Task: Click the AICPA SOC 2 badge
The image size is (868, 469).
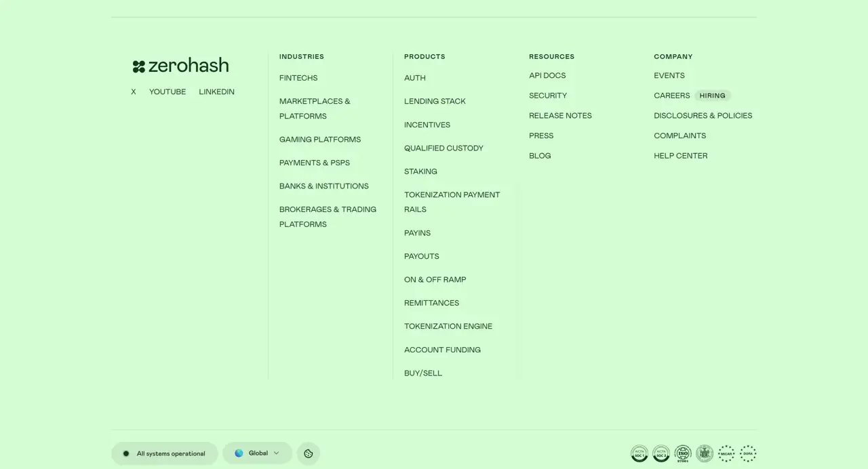Action: pos(661,453)
